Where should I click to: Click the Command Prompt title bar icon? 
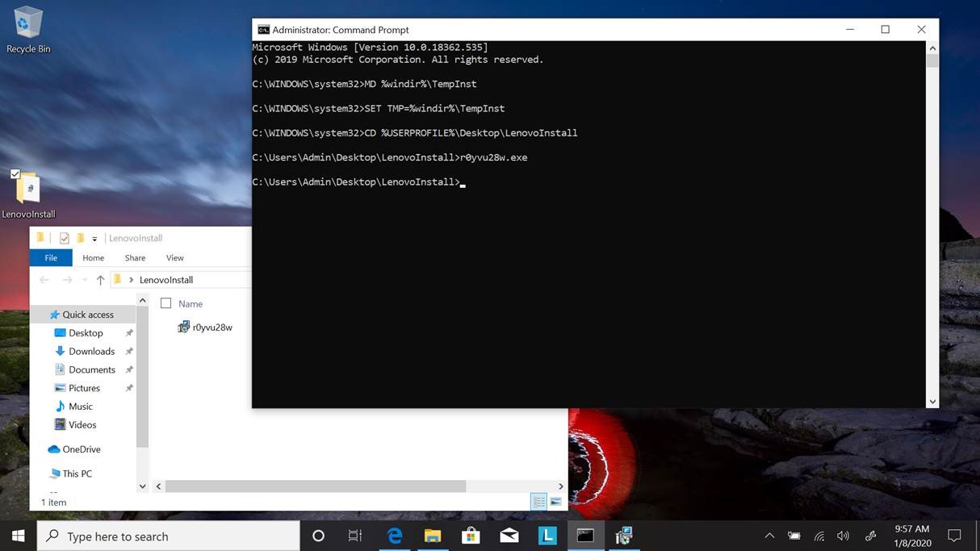(x=263, y=30)
